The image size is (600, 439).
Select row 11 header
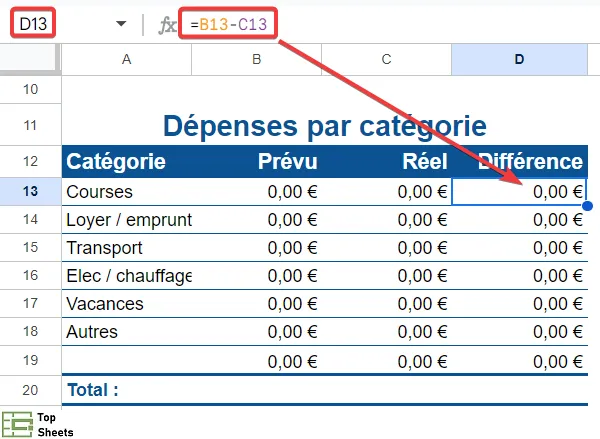[31, 125]
